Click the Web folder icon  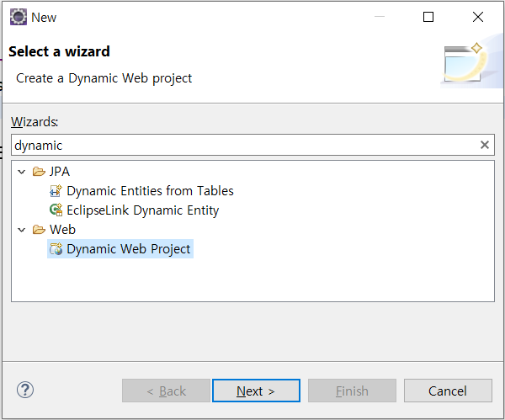39,230
